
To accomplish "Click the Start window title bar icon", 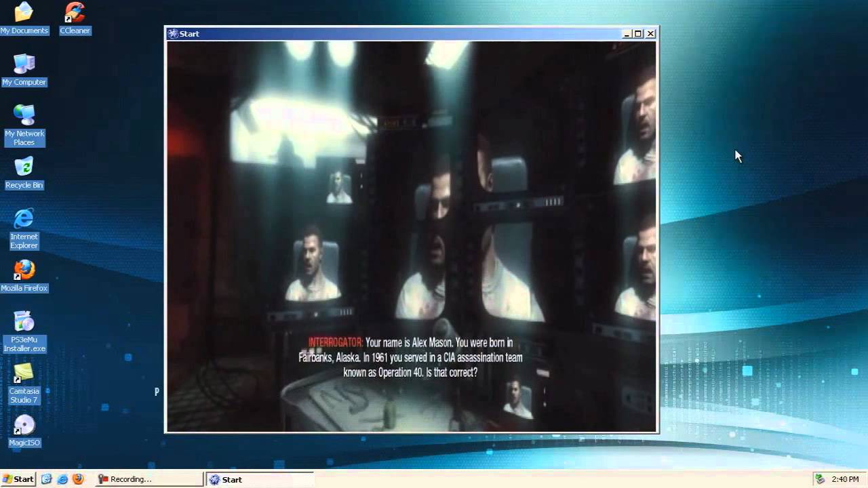I will tap(173, 34).
